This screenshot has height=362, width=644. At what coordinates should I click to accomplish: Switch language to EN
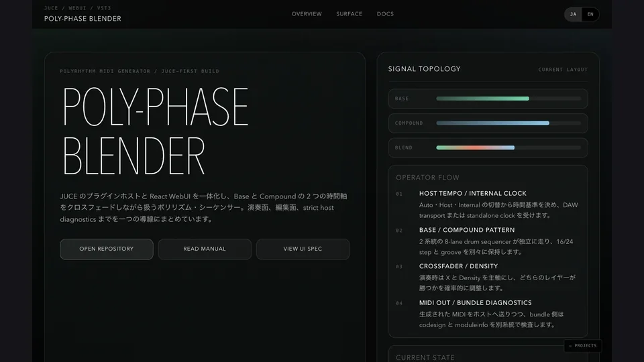(590, 14)
